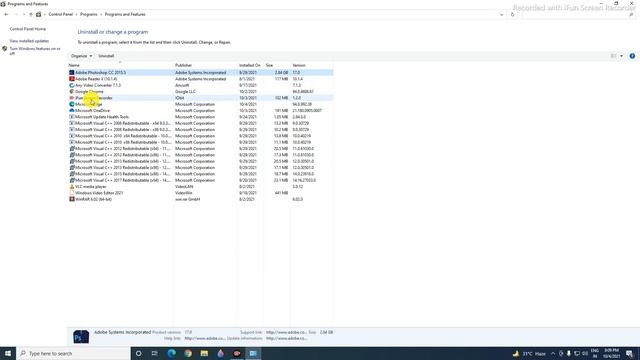Open Turn Windows features on or off
Screen dimensions: 640x360
click(35, 51)
